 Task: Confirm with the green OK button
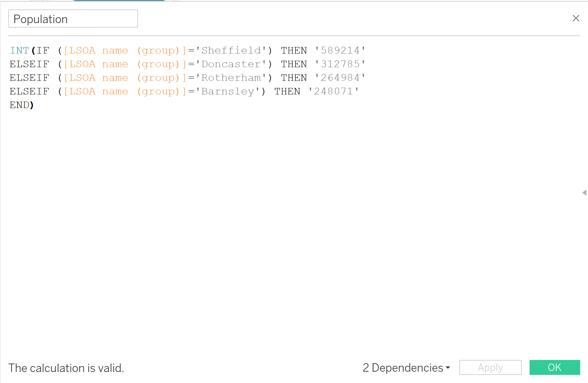[x=555, y=367]
